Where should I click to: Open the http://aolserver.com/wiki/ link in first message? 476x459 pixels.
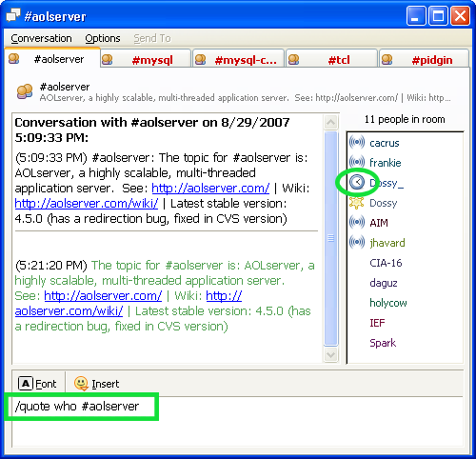[87, 203]
